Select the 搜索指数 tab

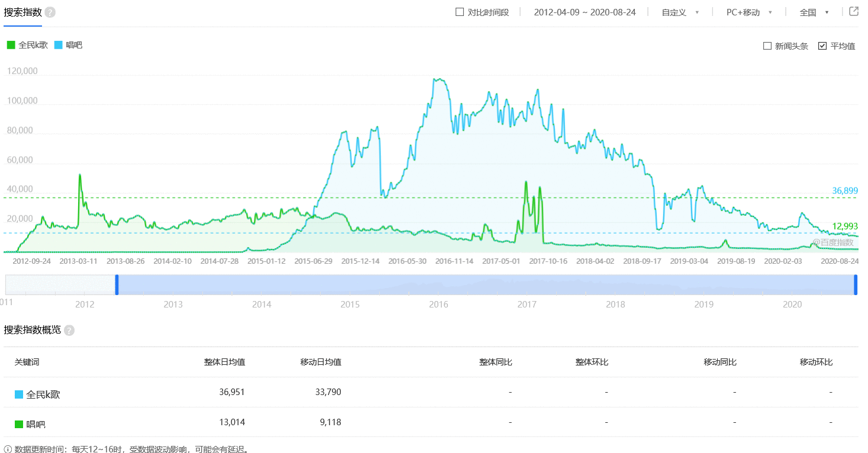22,12
